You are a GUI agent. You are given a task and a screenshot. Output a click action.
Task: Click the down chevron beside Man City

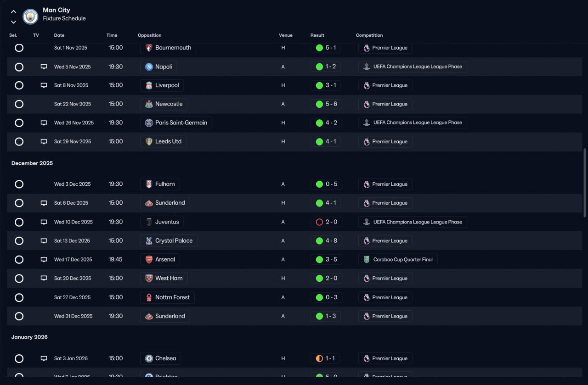coord(13,22)
